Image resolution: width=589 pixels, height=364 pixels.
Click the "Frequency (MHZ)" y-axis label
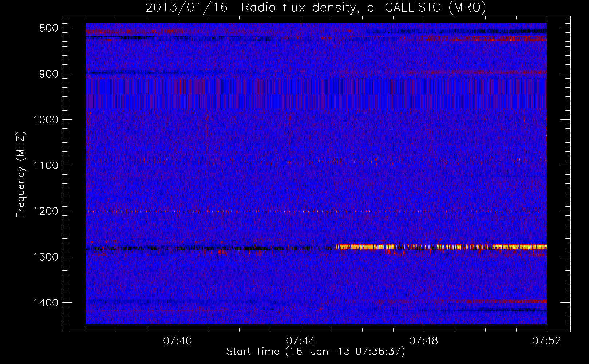[x=21, y=175]
